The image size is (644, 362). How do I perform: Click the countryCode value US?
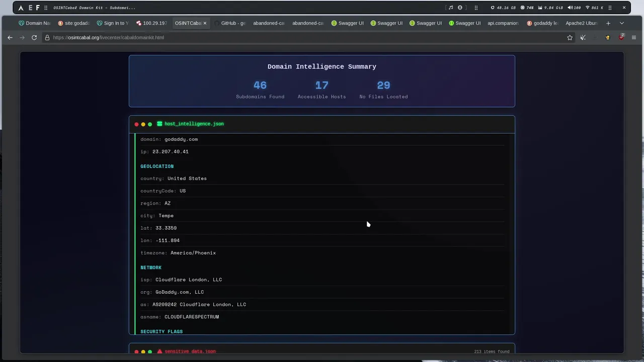183,191
